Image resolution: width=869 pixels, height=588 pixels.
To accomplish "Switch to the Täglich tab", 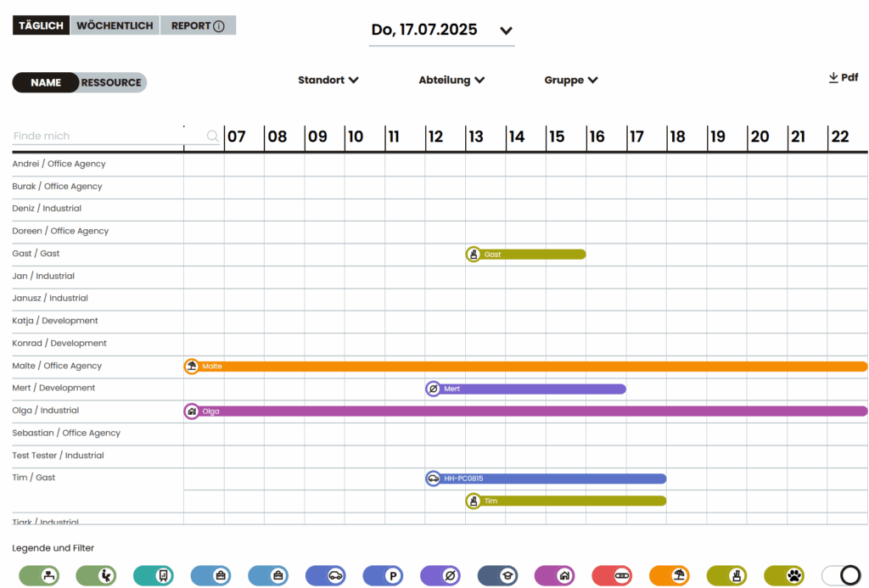I will point(41,25).
